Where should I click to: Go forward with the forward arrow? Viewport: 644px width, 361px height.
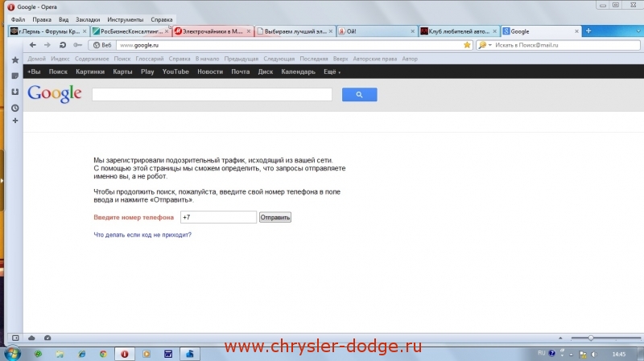[47, 45]
